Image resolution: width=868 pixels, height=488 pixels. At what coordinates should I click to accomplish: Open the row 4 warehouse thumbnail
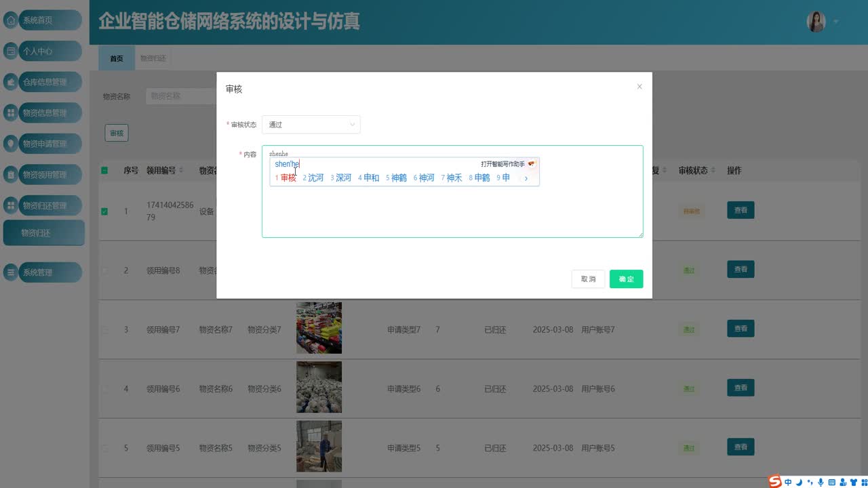319,387
